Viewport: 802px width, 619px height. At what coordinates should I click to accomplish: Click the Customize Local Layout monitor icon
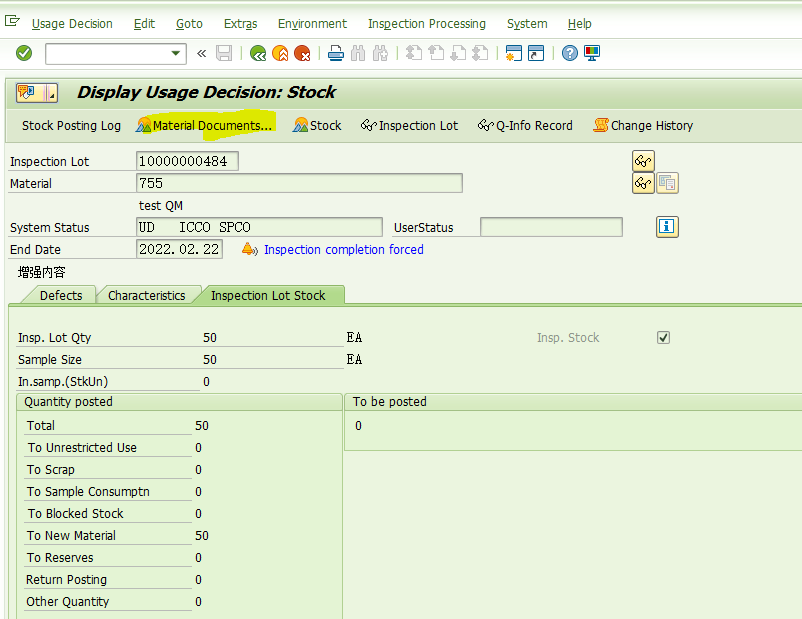[592, 53]
